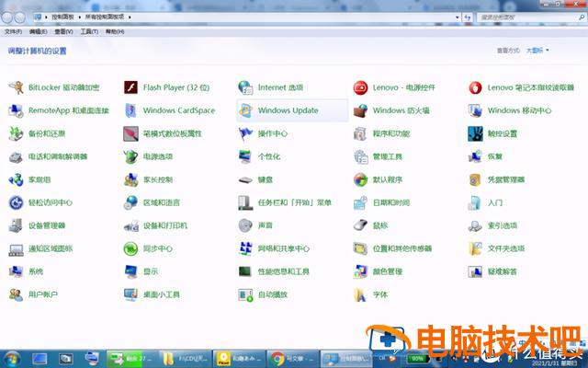Screen dimensions: 588x368
Task: Open 字体 folder
Action: (371, 294)
